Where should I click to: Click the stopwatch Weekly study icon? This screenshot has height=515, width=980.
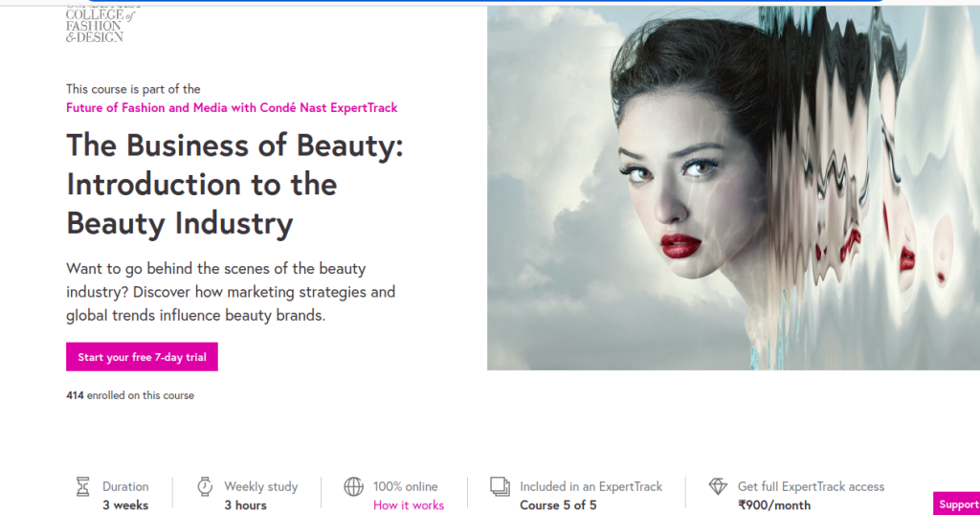(204, 486)
